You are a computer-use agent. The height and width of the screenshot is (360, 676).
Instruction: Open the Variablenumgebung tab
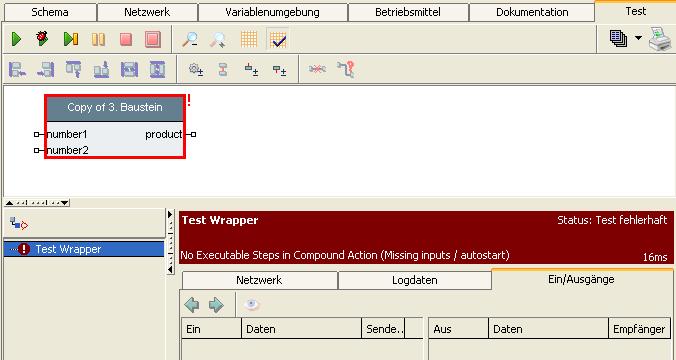[272, 12]
